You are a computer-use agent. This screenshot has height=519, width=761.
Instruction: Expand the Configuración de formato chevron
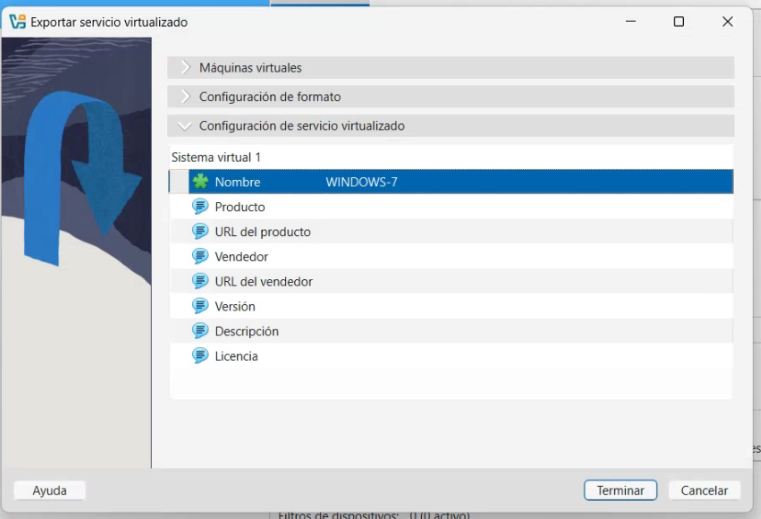coord(185,97)
